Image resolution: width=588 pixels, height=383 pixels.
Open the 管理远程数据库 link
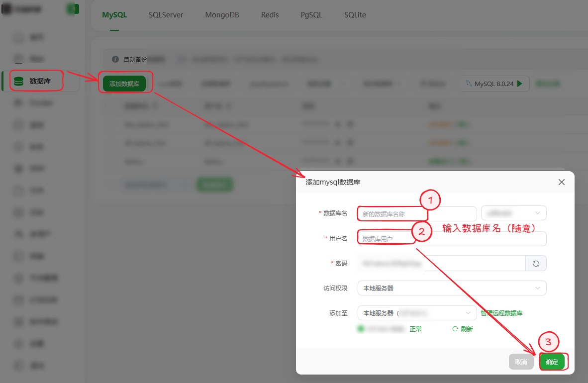[501, 313]
